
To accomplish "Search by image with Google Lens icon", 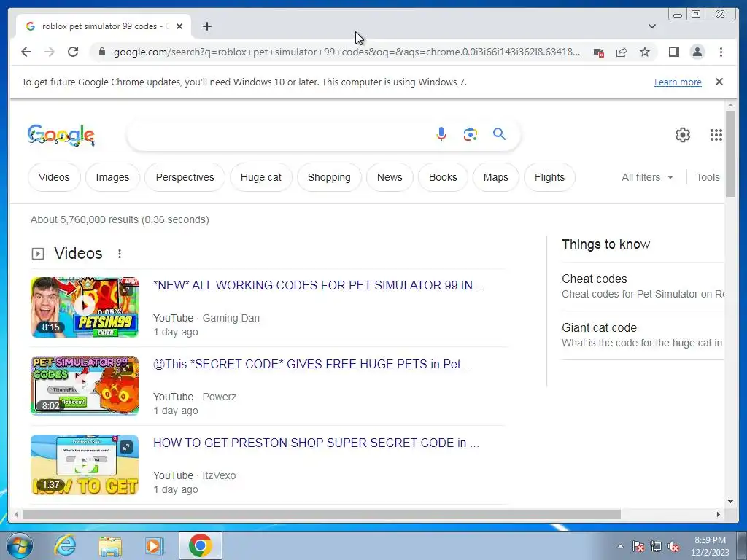I will click(471, 134).
